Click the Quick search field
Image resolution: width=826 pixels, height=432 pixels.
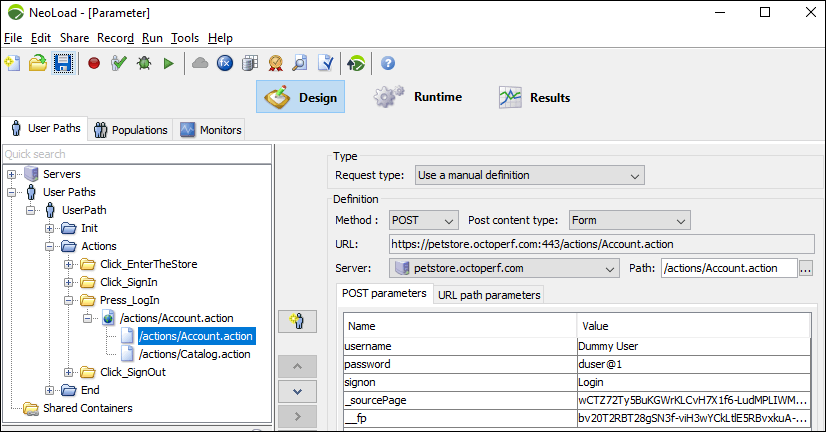click(x=136, y=154)
